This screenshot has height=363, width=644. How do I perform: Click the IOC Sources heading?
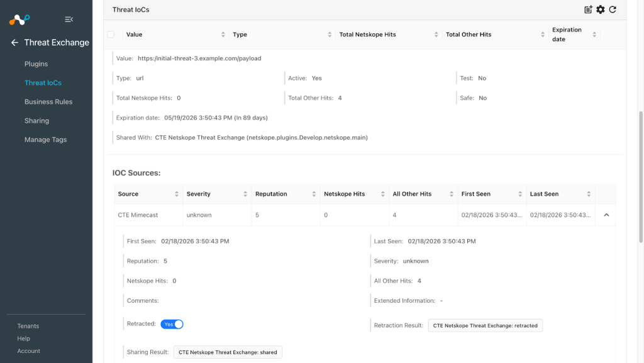tap(136, 173)
